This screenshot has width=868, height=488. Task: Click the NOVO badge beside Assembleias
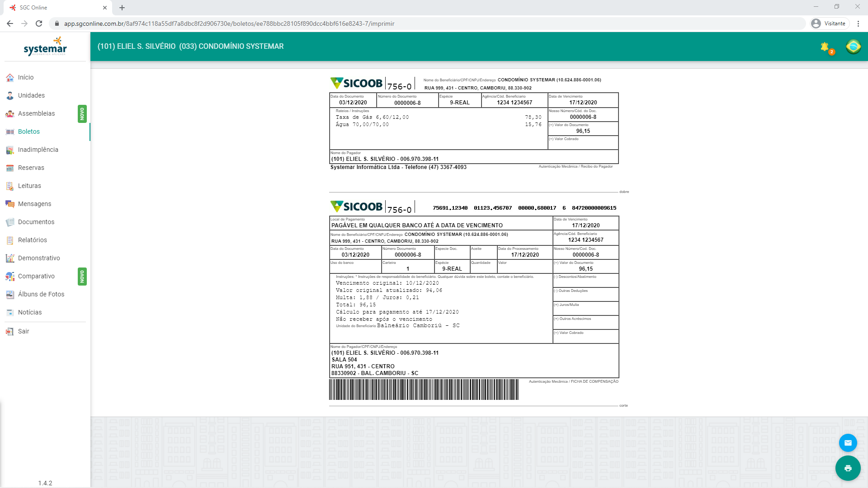[82, 114]
